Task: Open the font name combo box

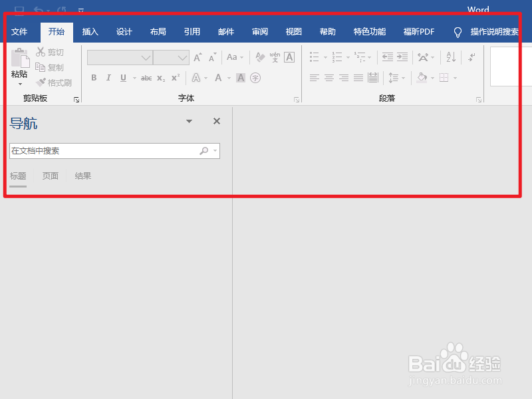Action: tap(120, 58)
